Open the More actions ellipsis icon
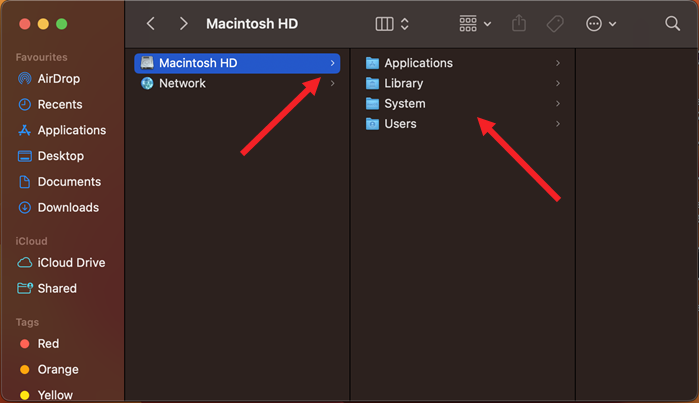The image size is (699, 403). (x=594, y=24)
